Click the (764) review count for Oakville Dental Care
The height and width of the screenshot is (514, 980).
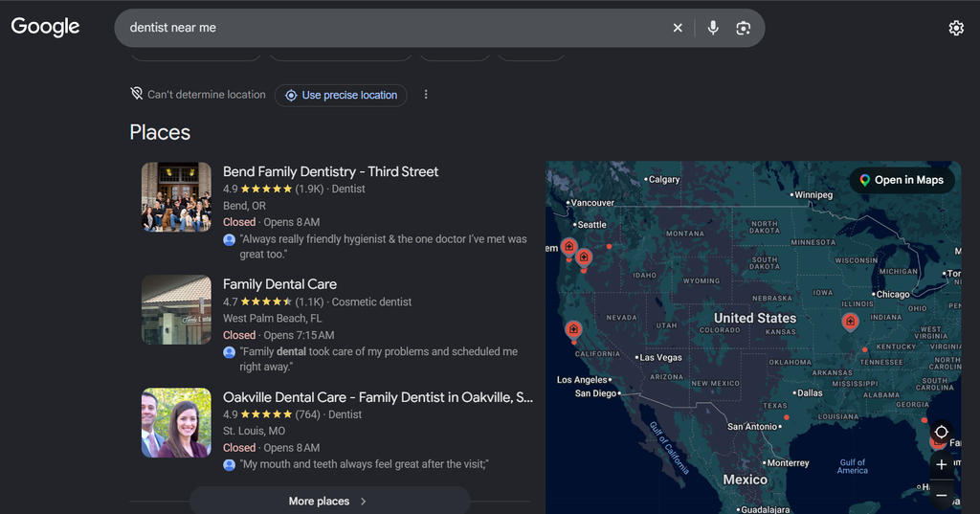(307, 414)
